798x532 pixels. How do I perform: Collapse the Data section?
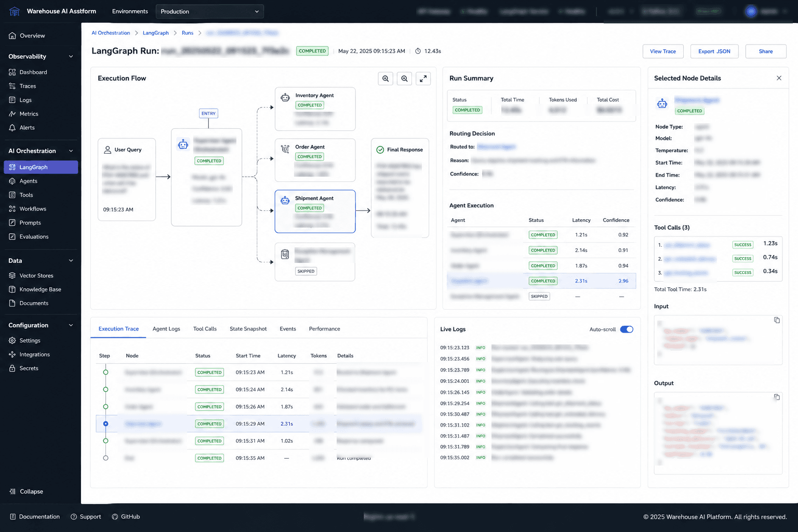(x=71, y=261)
